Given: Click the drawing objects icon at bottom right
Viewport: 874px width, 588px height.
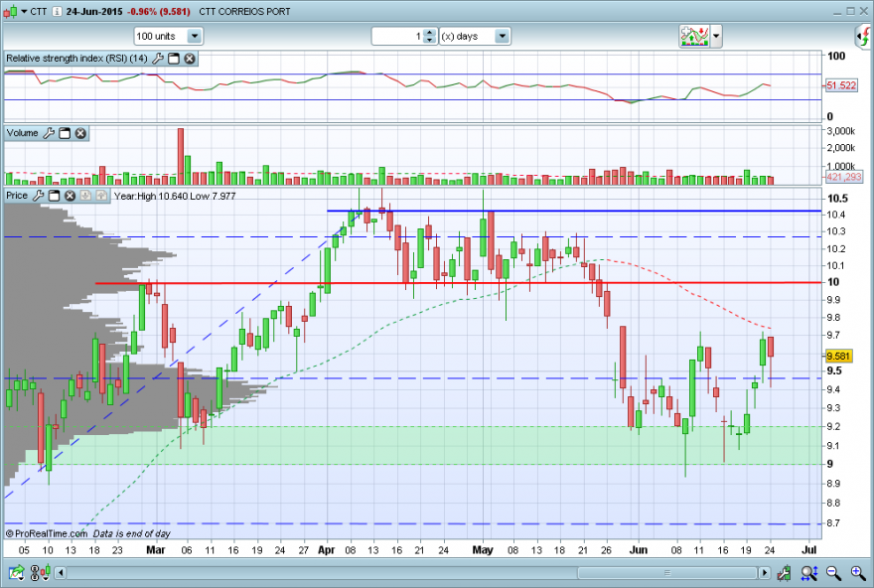Looking at the screenshot, I should click(x=785, y=572).
